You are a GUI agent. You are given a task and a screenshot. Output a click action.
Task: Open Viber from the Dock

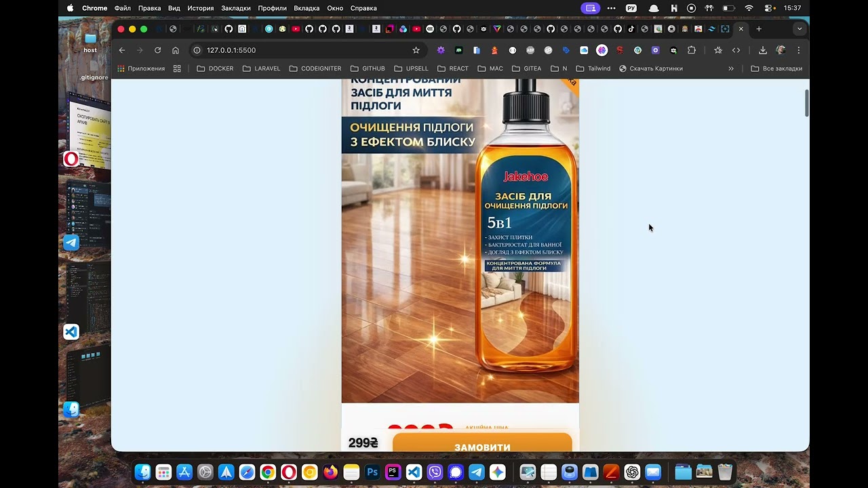435,472
